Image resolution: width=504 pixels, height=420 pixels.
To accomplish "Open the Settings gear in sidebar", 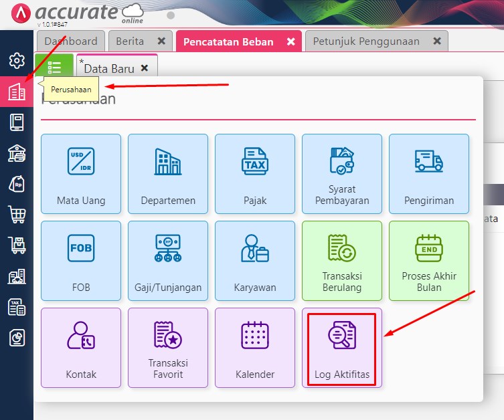I will point(17,60).
